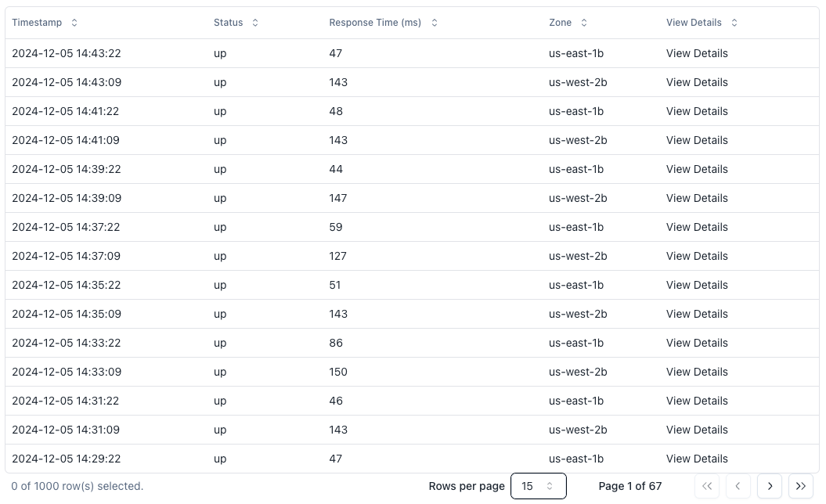Open View Details for the 14:43:22 entry

click(697, 53)
